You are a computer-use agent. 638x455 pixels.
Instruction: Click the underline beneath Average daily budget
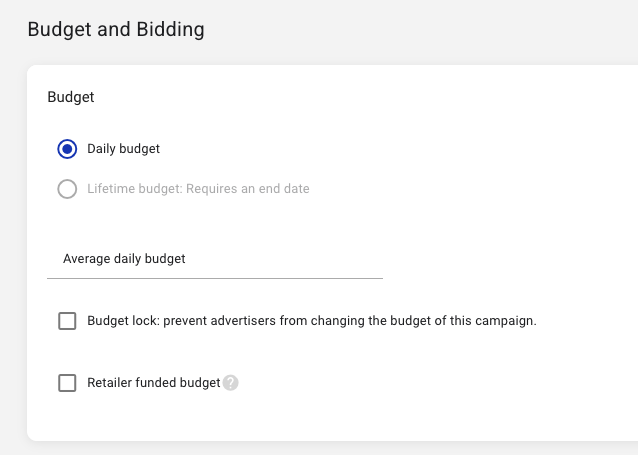tap(215, 277)
